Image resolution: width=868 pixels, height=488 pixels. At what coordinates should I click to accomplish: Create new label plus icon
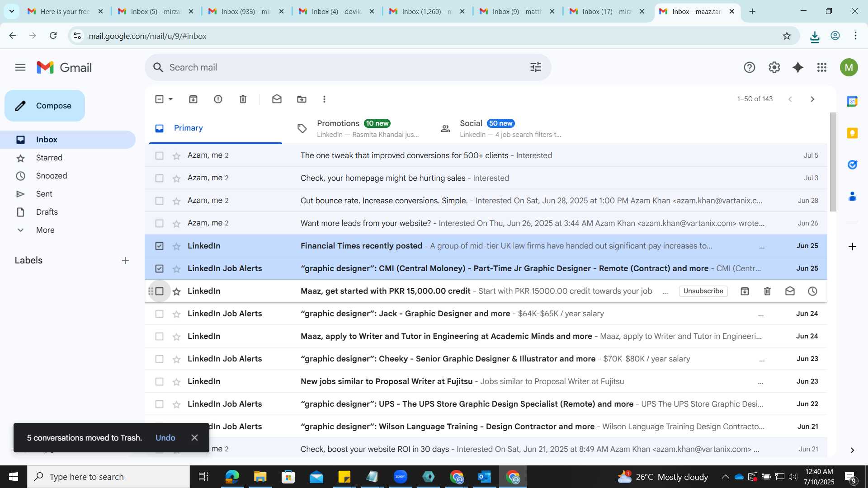(125, 260)
